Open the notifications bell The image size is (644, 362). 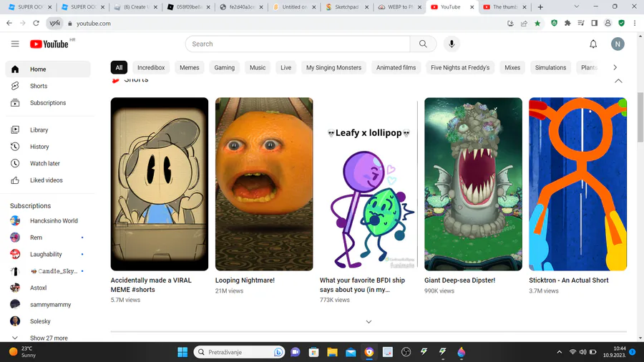(593, 44)
